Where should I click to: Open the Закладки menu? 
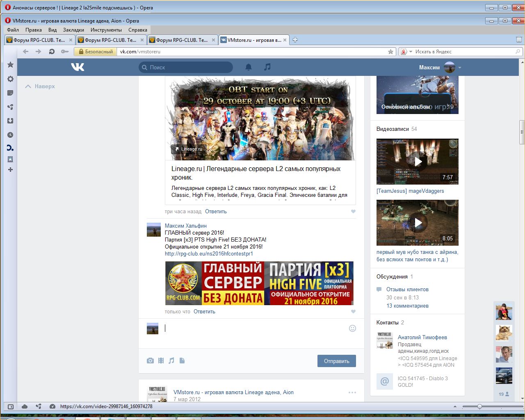(73, 30)
